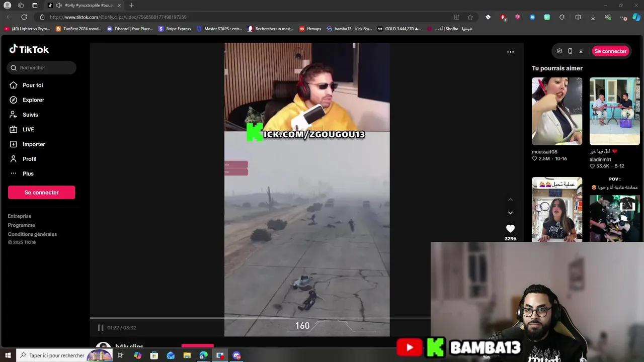644x362 pixels.
Task: Click the moussaif08 username text
Action: tap(545, 152)
